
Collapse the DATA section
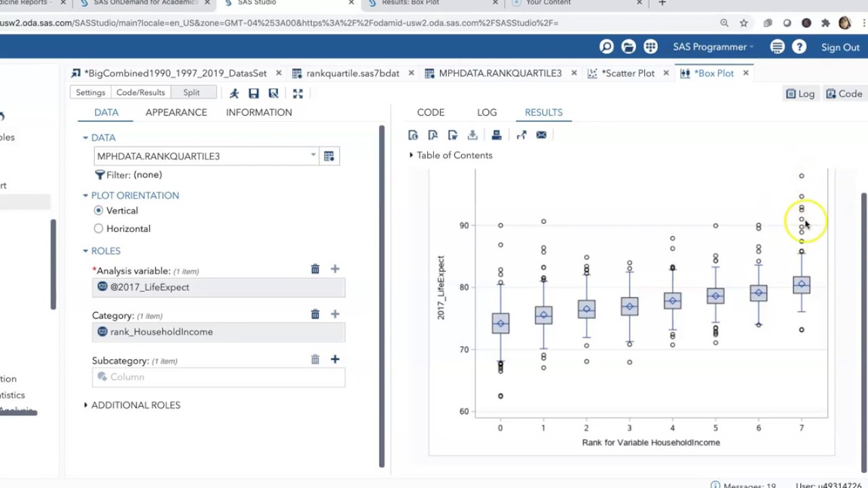pos(85,138)
